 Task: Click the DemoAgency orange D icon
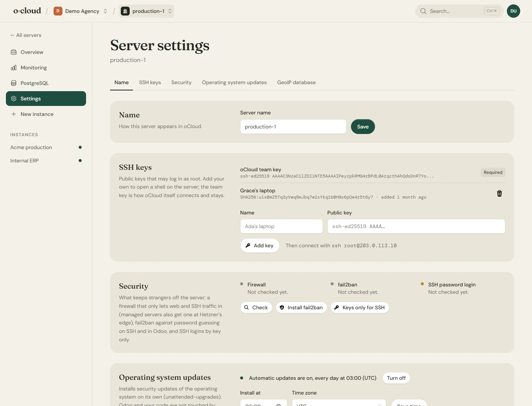tap(58, 11)
